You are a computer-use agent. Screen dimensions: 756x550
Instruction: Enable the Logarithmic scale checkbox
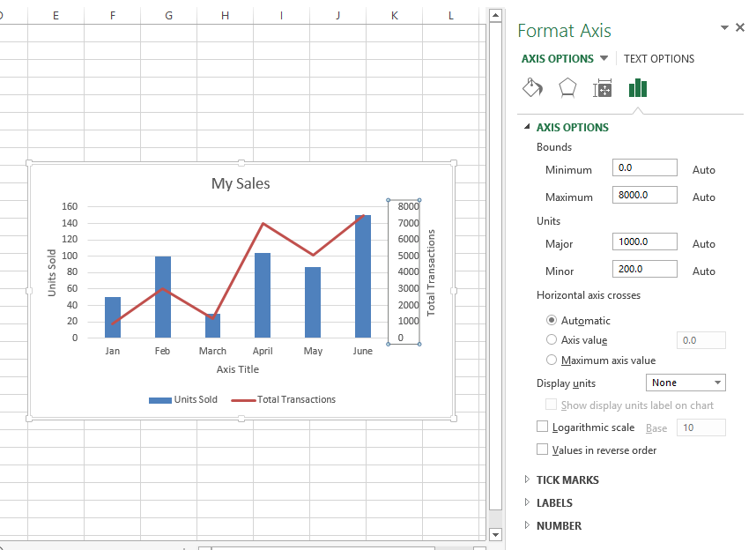(542, 427)
